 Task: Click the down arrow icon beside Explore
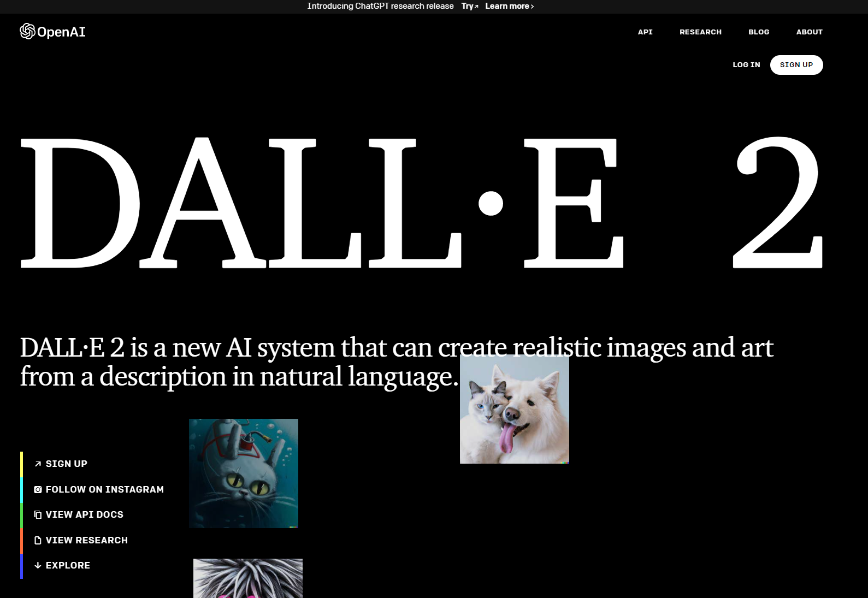click(x=38, y=565)
